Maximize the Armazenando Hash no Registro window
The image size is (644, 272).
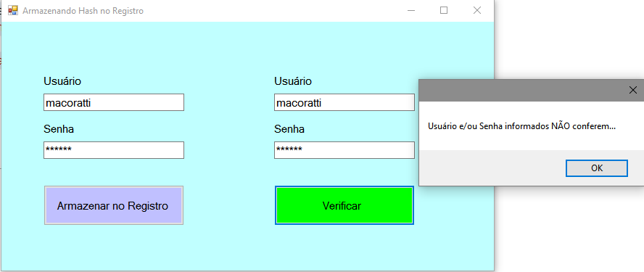click(444, 10)
